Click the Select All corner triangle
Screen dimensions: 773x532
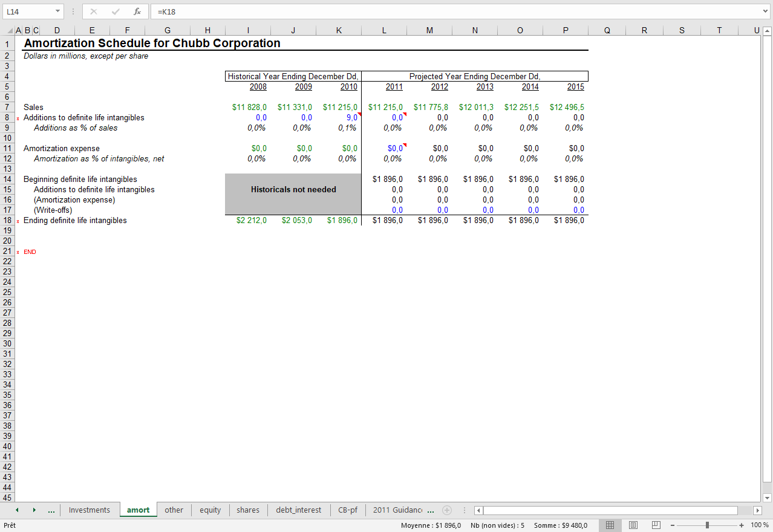pos(10,30)
